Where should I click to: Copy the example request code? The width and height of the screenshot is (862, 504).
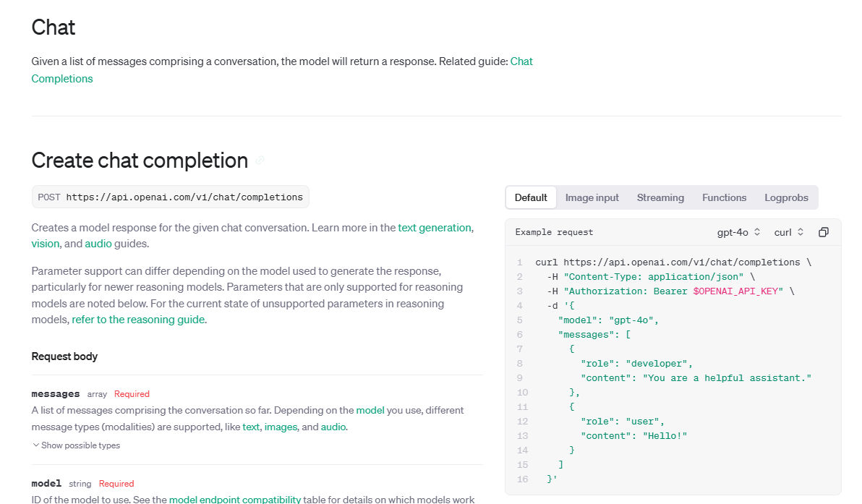point(823,232)
